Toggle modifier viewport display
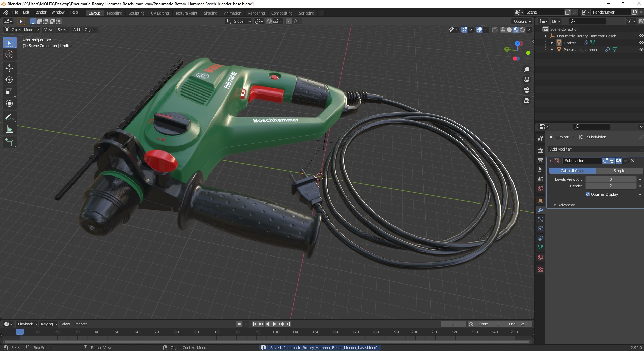The height and width of the screenshot is (351, 644). tap(612, 161)
